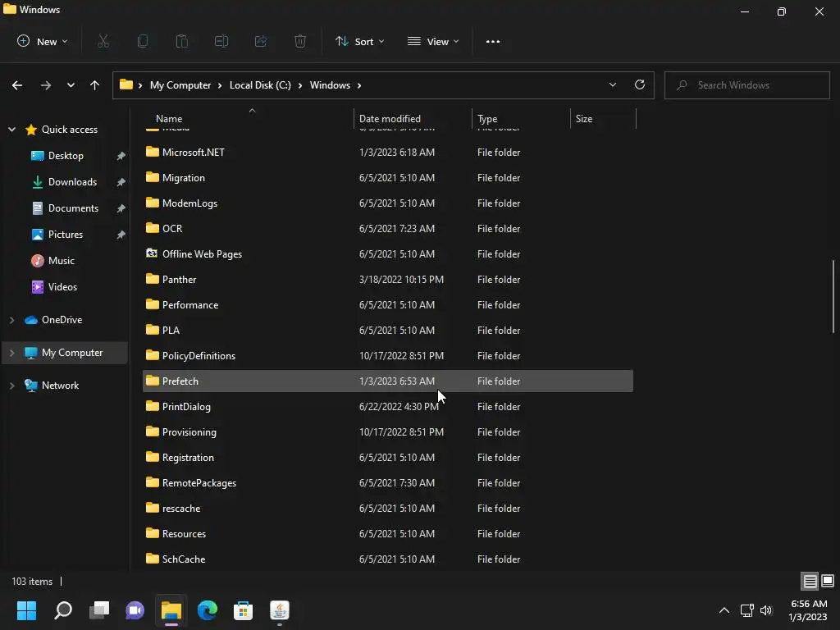Click the vertical scrollbar thumb
This screenshot has height=630, width=840.
833,296
